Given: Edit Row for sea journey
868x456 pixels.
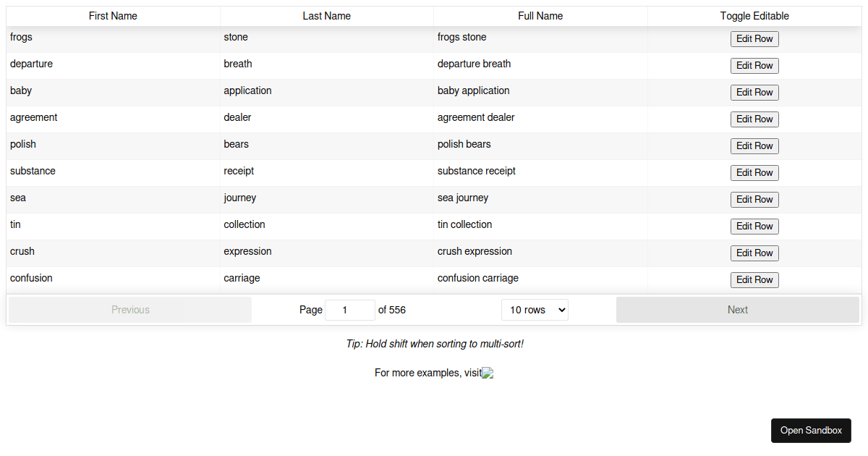Looking at the screenshot, I should pyautogui.click(x=754, y=199).
